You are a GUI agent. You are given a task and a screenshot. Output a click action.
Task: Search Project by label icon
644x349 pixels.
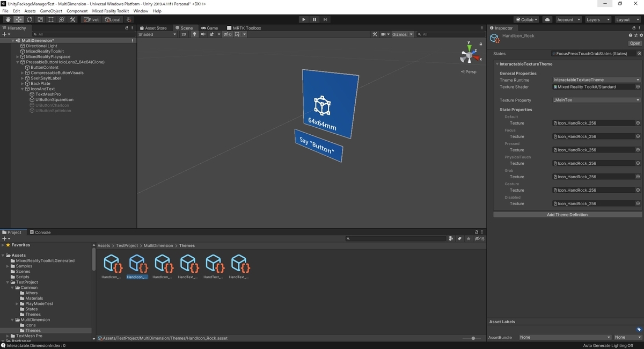coord(460,238)
